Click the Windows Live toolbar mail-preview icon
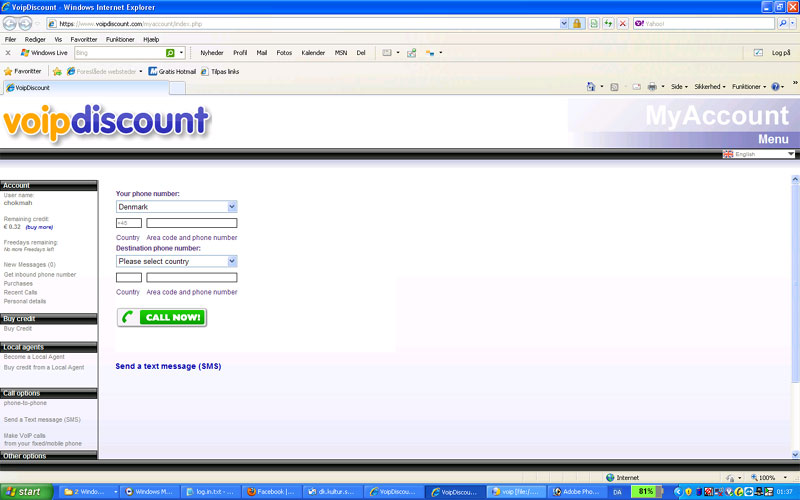This screenshot has width=800, height=500. tap(387, 53)
